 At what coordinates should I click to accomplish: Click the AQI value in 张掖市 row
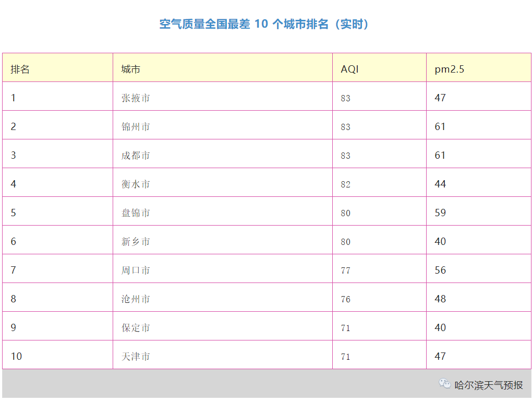coord(345,99)
